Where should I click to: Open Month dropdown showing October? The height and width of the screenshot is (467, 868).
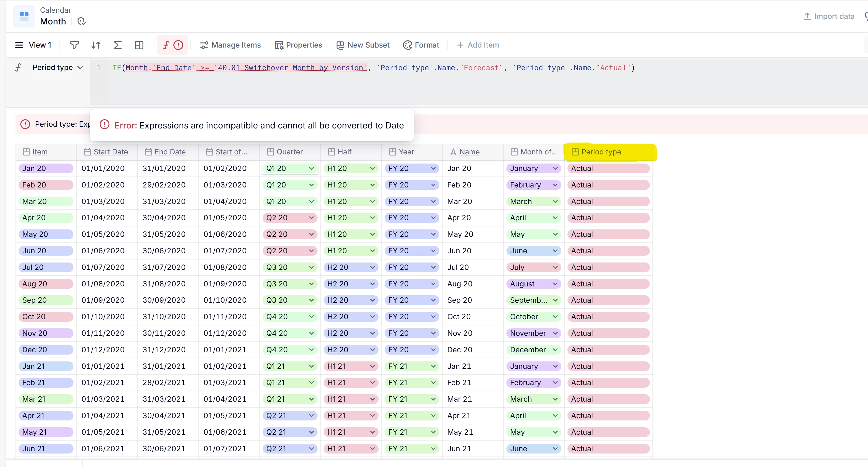[x=555, y=317]
